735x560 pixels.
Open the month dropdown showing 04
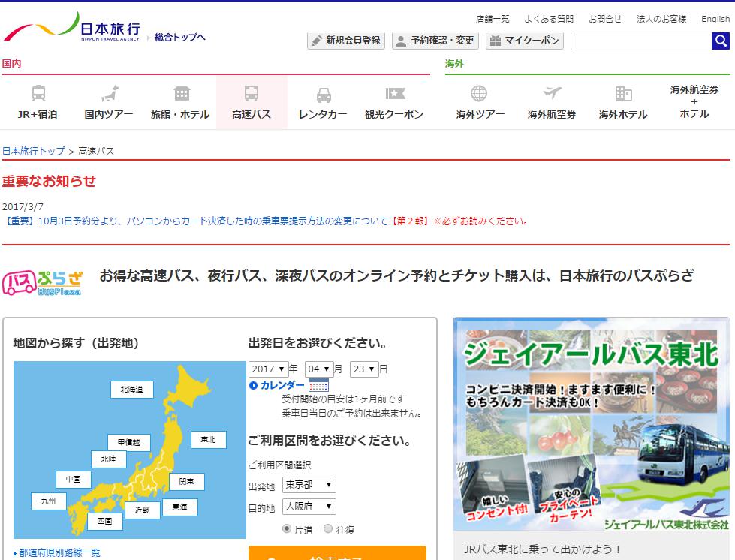tap(319, 369)
